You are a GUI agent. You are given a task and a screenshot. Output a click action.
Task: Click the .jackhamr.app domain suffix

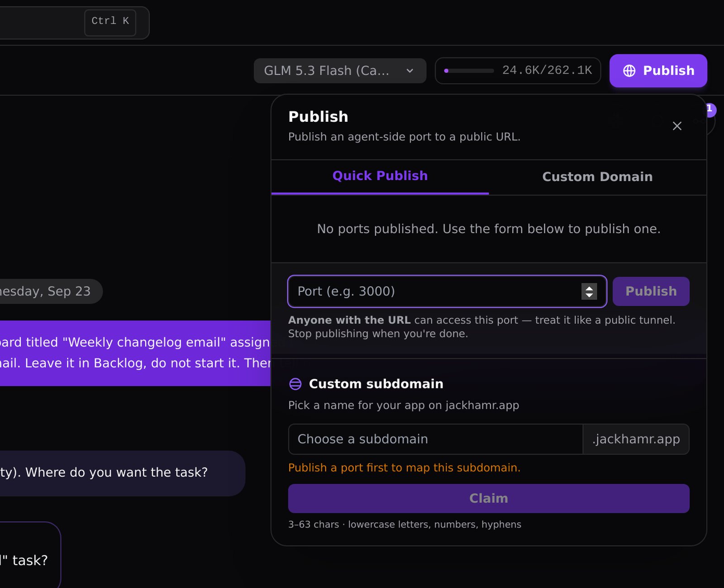[636, 439]
